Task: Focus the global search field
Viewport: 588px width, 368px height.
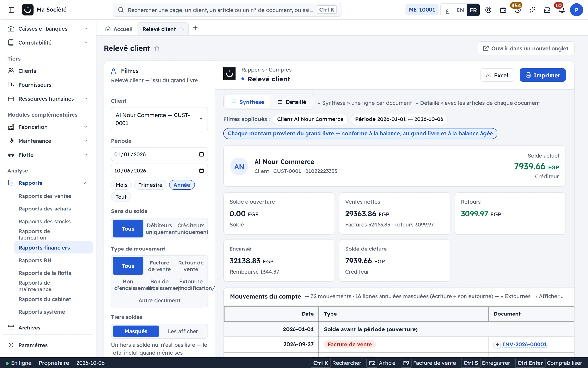Action: tap(227, 10)
